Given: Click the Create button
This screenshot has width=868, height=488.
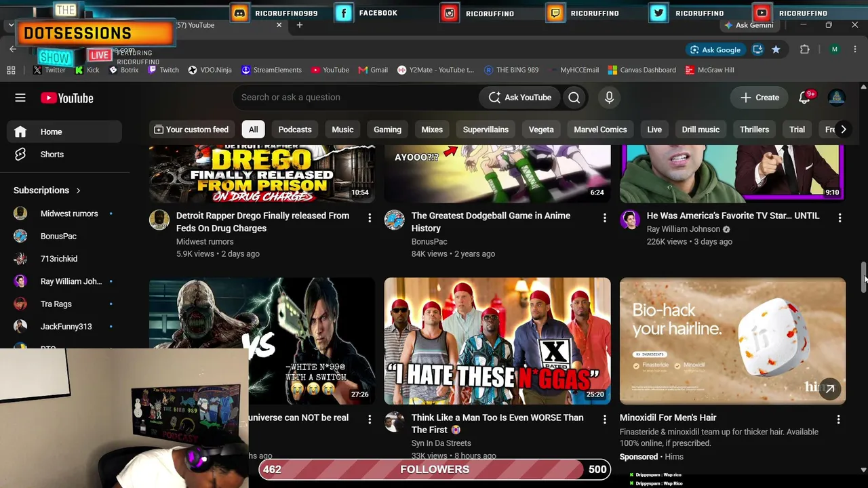Looking at the screenshot, I should (759, 98).
